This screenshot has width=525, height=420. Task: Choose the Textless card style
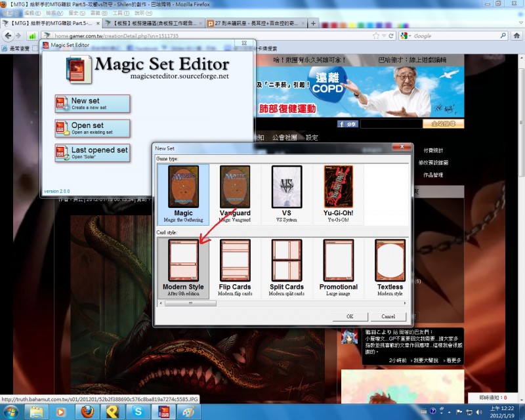click(390, 267)
